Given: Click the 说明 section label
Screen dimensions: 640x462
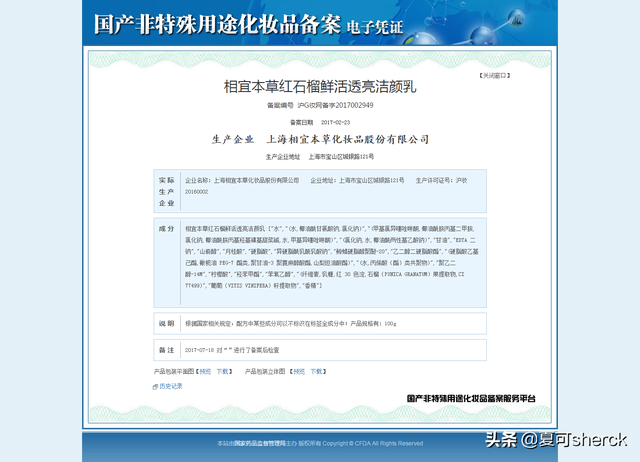Looking at the screenshot, I should [167, 324].
